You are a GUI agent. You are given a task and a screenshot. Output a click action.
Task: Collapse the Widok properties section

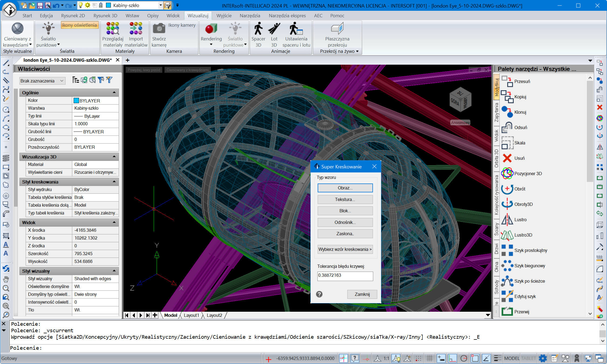click(114, 223)
